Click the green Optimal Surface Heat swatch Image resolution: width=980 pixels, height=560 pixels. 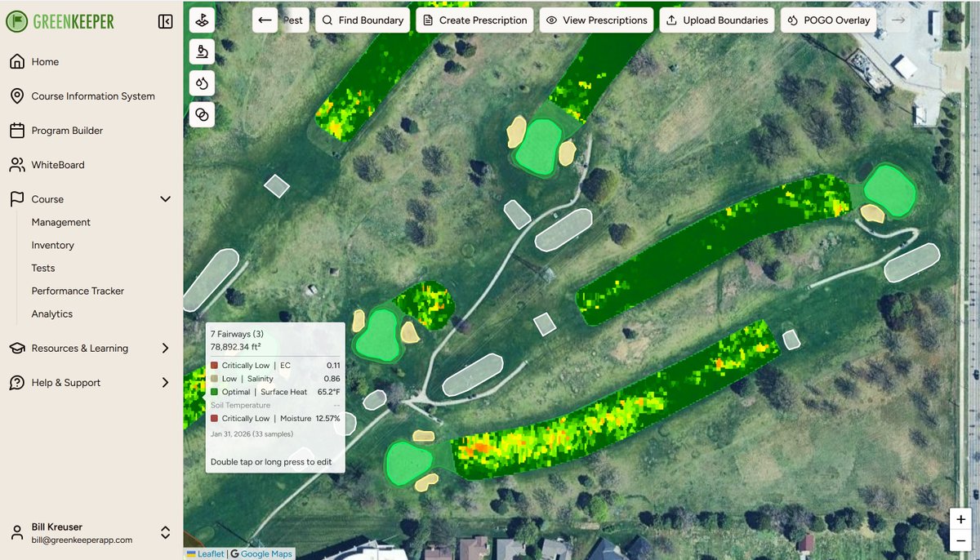(215, 392)
